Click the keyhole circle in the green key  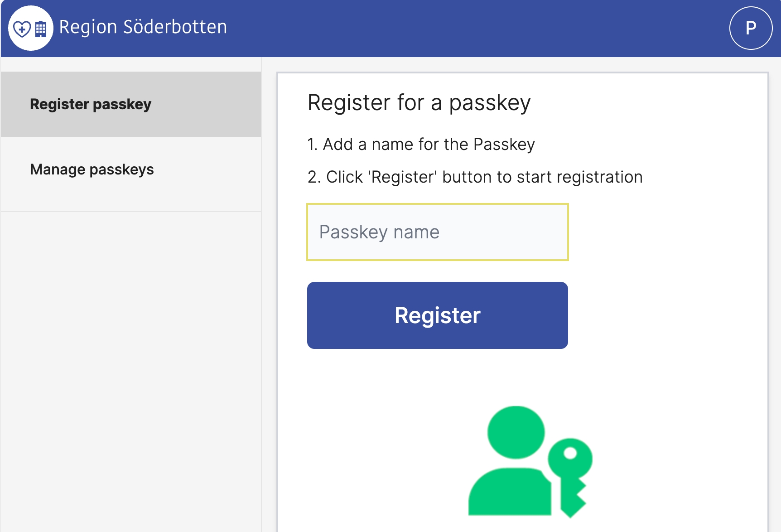570,453
